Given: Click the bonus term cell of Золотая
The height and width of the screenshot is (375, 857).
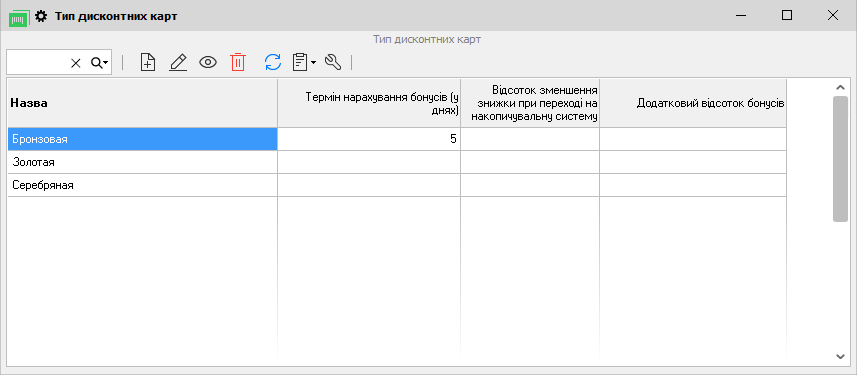Looking at the screenshot, I should pyautogui.click(x=369, y=162).
